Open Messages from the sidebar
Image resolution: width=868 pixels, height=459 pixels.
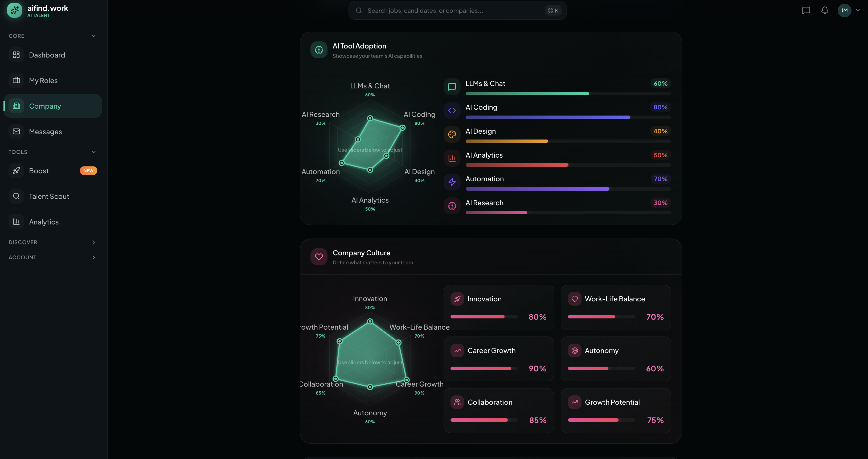click(x=46, y=132)
